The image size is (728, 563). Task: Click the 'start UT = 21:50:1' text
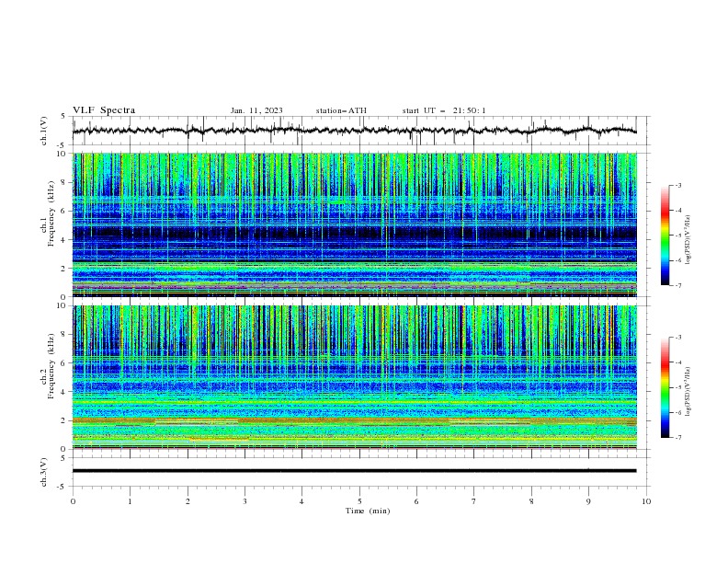[444, 110]
